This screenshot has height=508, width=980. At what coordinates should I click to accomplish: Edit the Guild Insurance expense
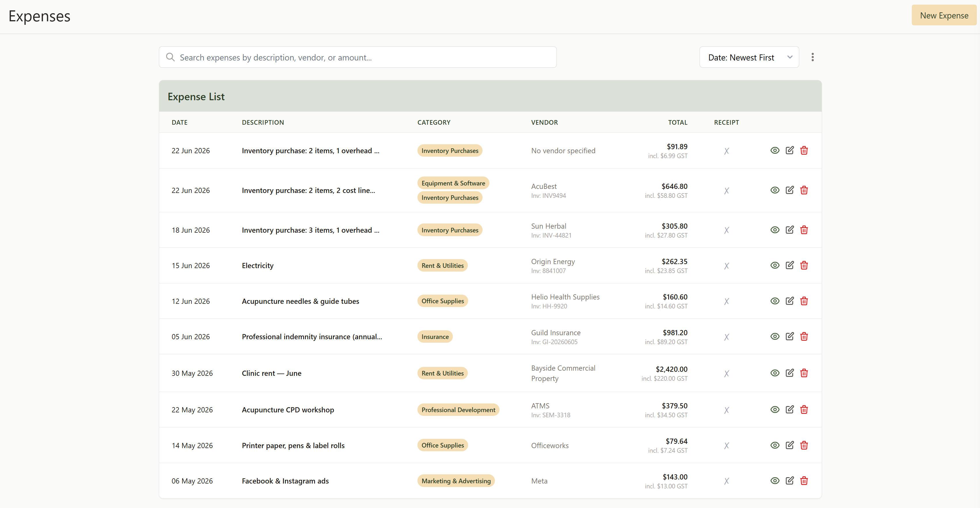(789, 336)
